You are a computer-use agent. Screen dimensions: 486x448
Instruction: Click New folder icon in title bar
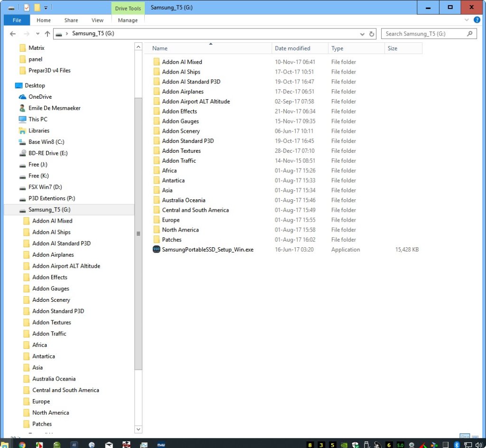click(37, 8)
